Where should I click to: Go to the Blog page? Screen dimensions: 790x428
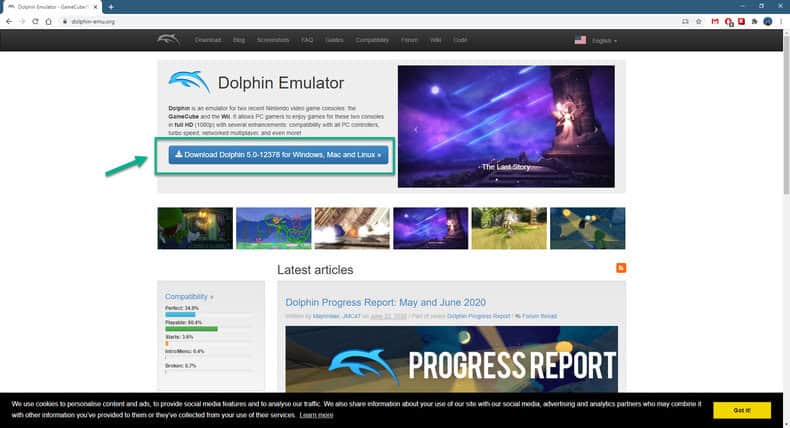click(239, 40)
